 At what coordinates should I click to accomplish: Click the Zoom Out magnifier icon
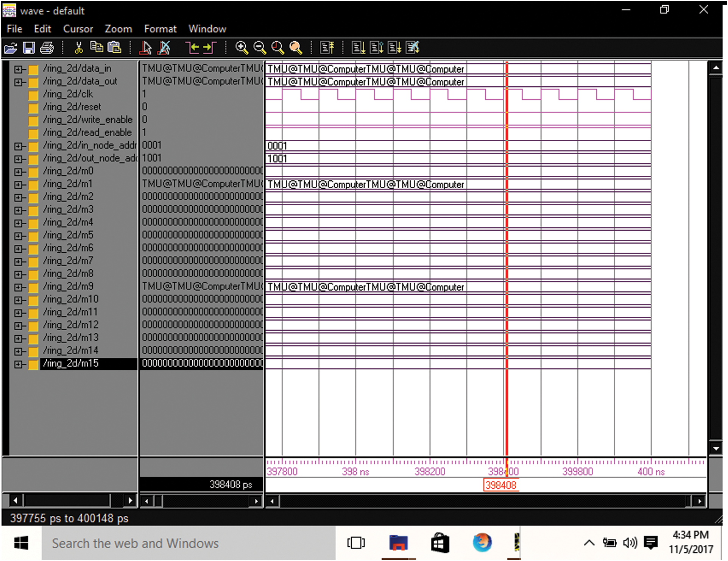click(x=260, y=48)
